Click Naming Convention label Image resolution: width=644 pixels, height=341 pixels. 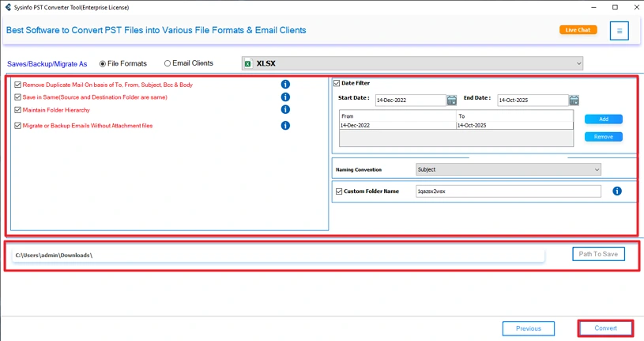(x=359, y=169)
